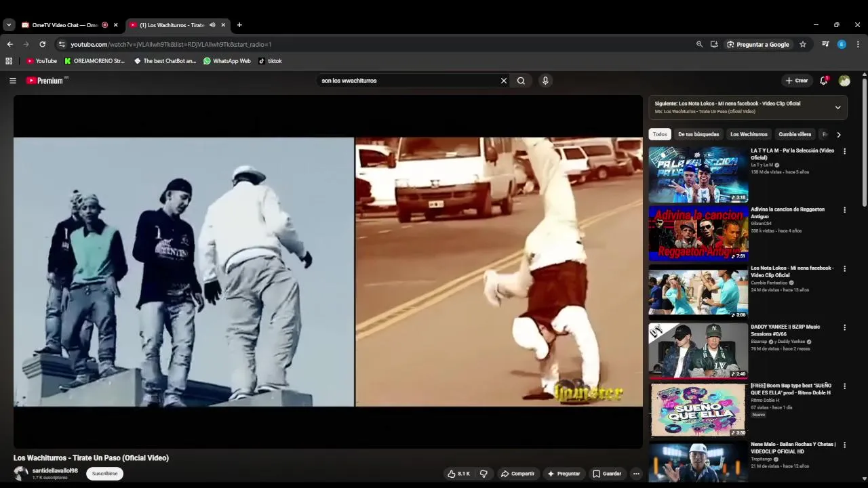The height and width of the screenshot is (488, 868).
Task: Open the tiktok bookmark
Action: [270, 61]
